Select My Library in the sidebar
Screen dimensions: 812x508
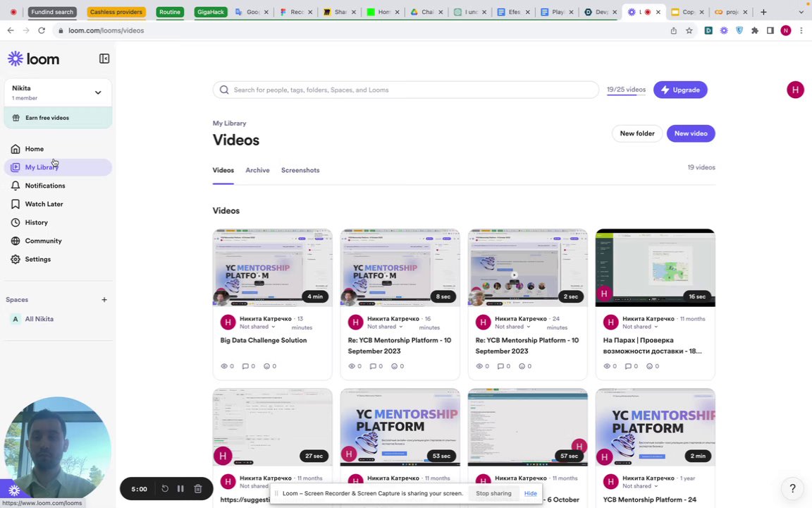[58, 167]
